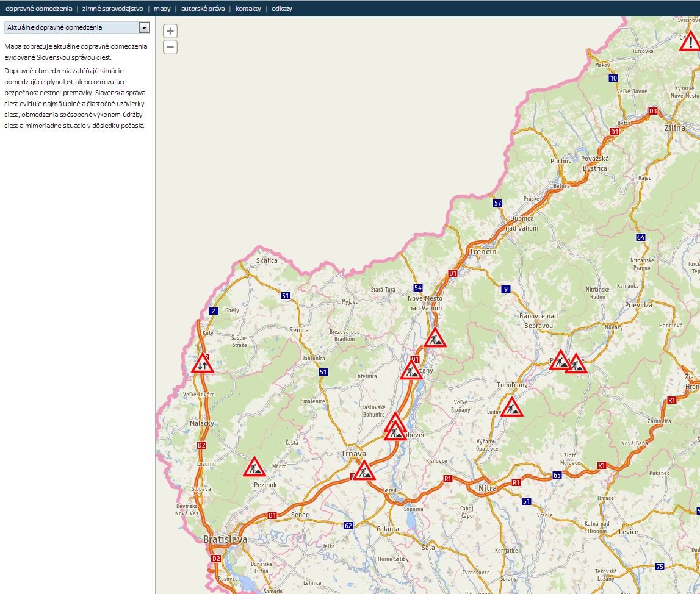Click the zoom in plus button
The height and width of the screenshot is (594, 700).
pyautogui.click(x=170, y=32)
